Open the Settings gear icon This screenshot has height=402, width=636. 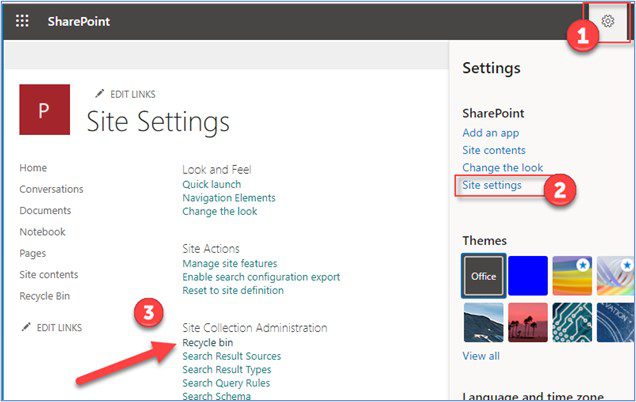pyautogui.click(x=607, y=21)
